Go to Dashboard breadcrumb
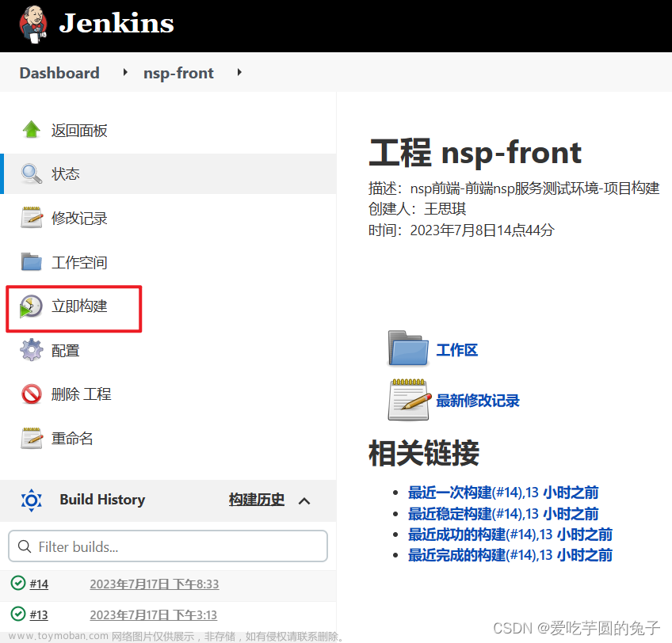 [59, 73]
